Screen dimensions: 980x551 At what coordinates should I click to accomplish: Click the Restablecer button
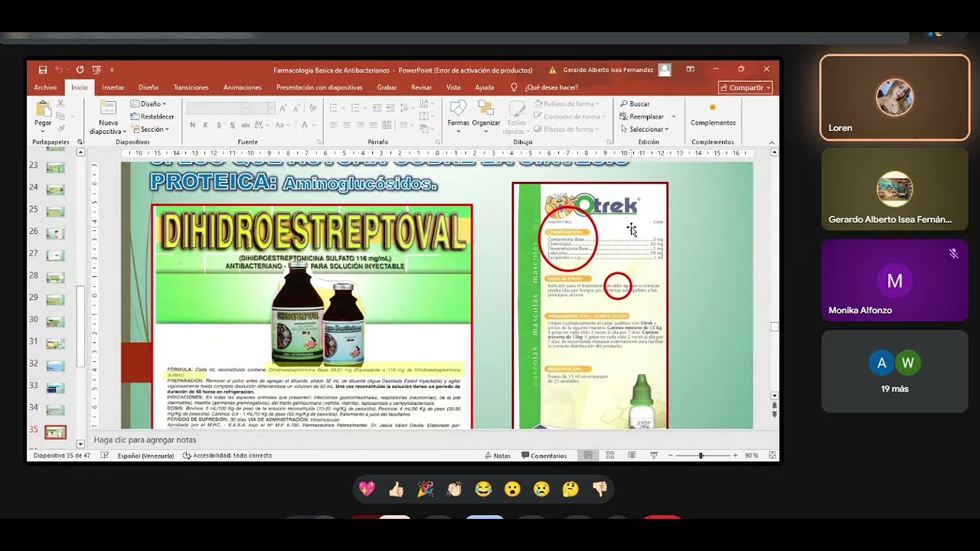(x=152, y=117)
